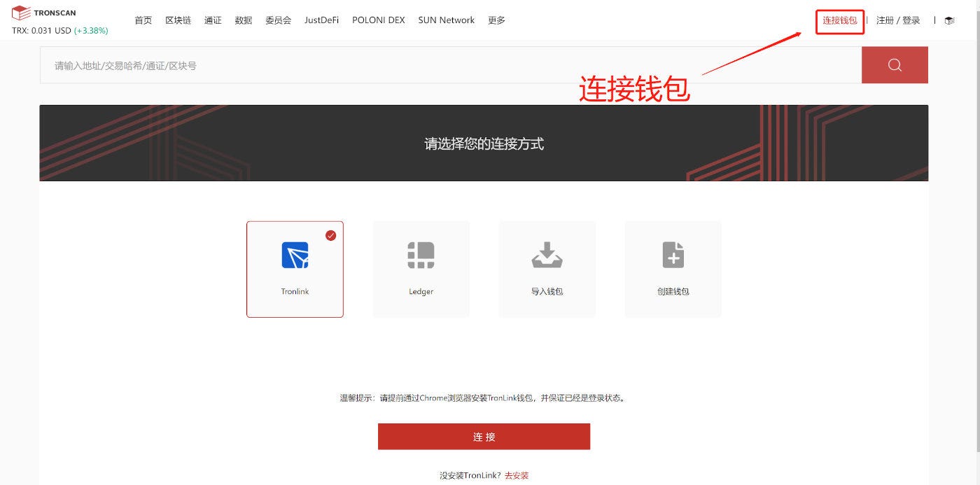Open SUN Network in the navigation bar
Image resolution: width=980 pixels, height=485 pixels.
click(446, 20)
